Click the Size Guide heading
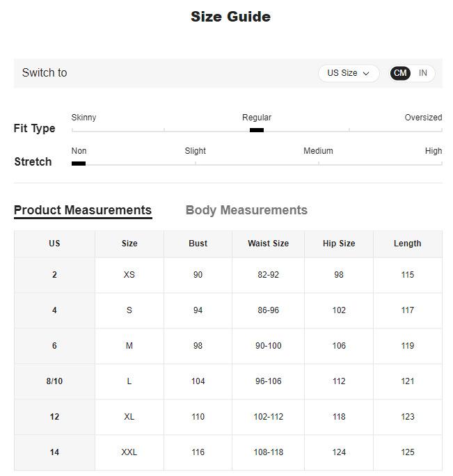 coord(230,17)
